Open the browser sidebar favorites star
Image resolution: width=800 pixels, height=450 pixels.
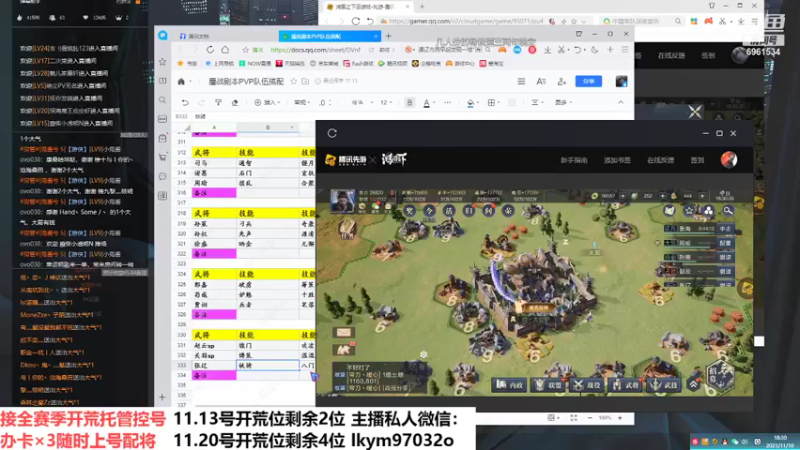163,62
